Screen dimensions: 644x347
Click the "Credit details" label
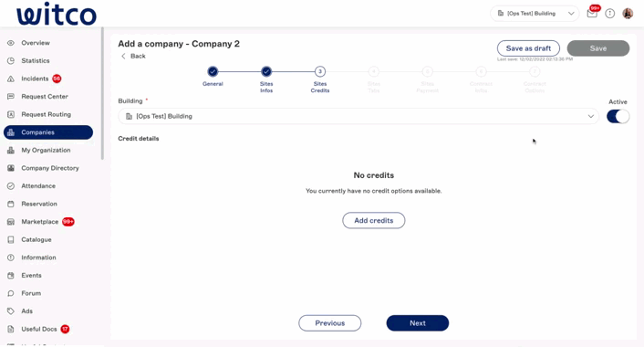[x=139, y=139]
